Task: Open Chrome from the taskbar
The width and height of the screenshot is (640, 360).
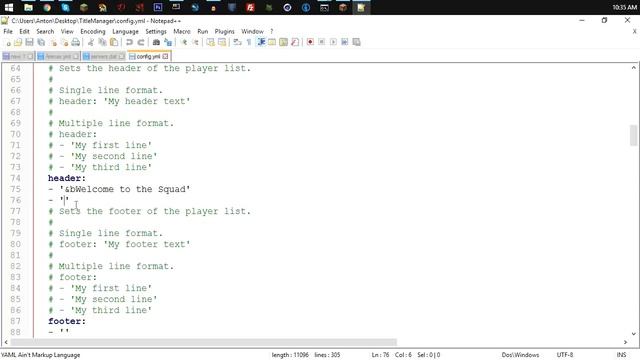Action: [47, 7]
